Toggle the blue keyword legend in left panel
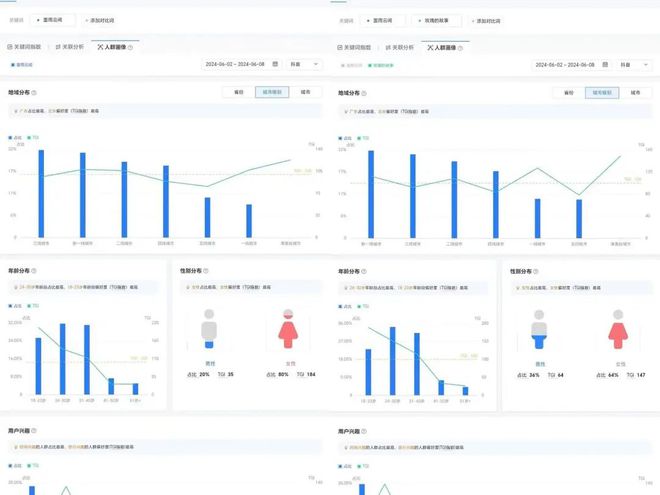The height and width of the screenshot is (495, 660). coord(22,65)
